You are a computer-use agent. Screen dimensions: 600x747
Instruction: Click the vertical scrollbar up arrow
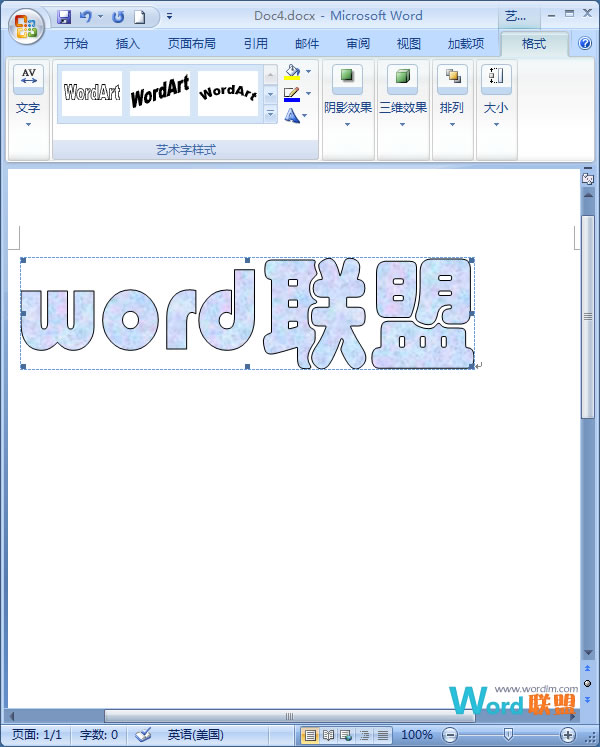[x=588, y=195]
